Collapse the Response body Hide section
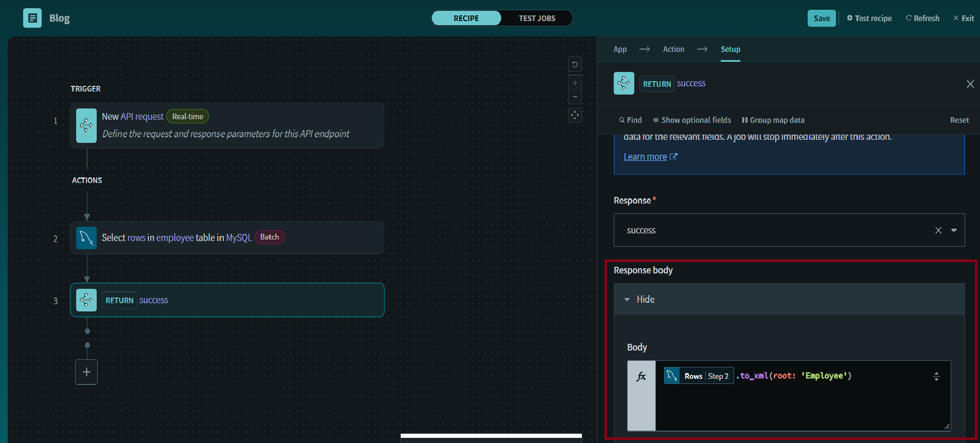This screenshot has height=443, width=980. (x=639, y=299)
